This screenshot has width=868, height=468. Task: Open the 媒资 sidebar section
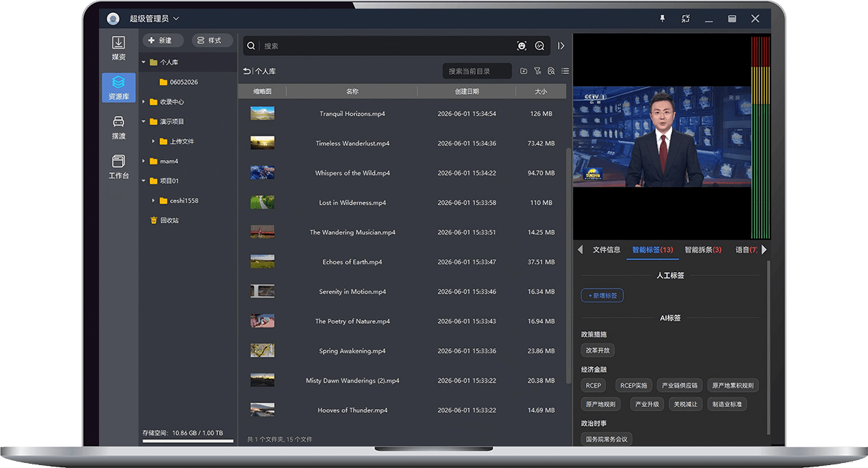click(x=118, y=47)
